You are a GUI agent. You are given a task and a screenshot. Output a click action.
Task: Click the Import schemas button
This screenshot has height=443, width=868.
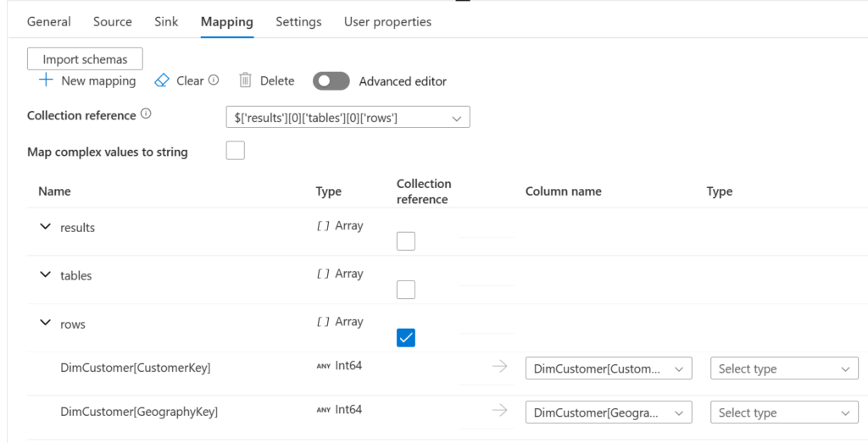(85, 59)
